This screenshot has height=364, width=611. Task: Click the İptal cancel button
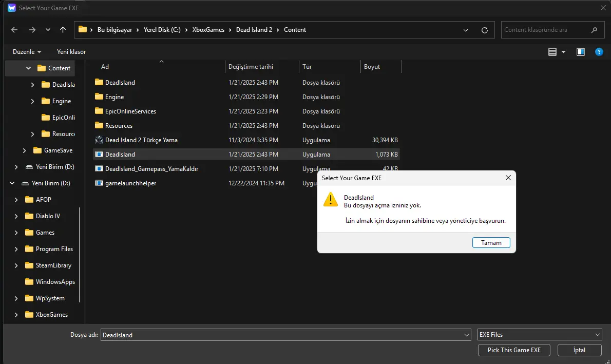pos(580,350)
